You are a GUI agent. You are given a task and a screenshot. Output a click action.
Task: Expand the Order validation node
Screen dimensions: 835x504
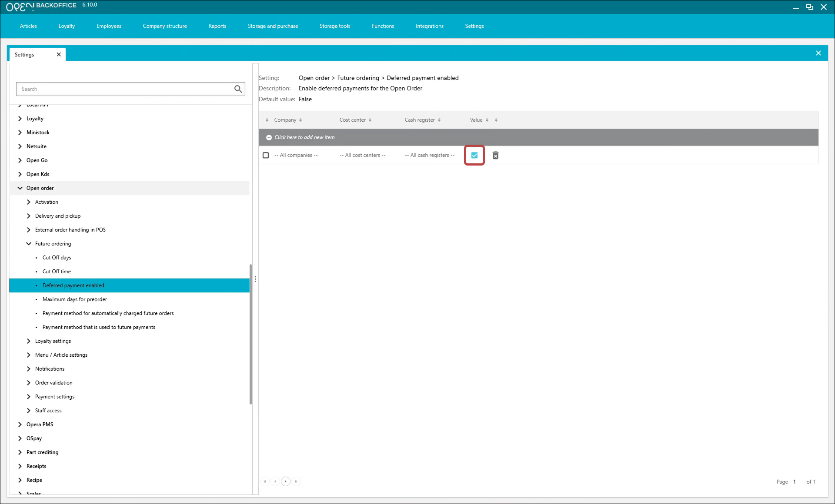(x=29, y=383)
